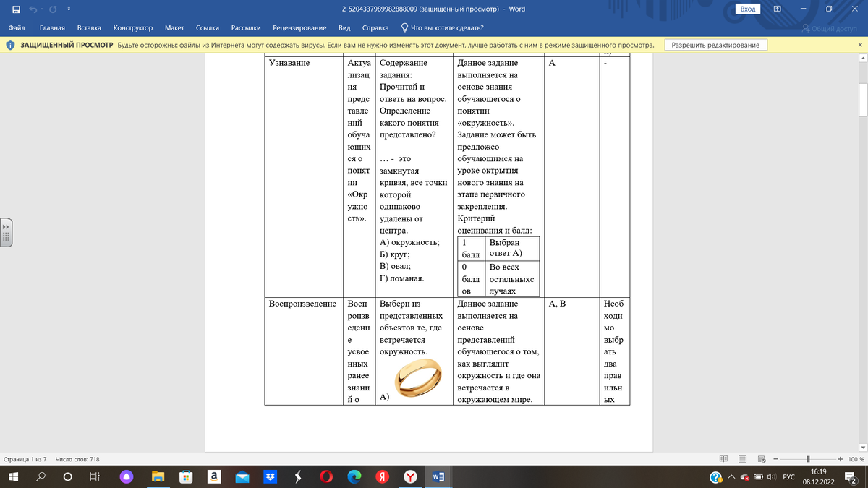This screenshot has width=868, height=488.
Task: Click the 'Что вы хотите сделать?' search box
Action: pyautogui.click(x=447, y=28)
